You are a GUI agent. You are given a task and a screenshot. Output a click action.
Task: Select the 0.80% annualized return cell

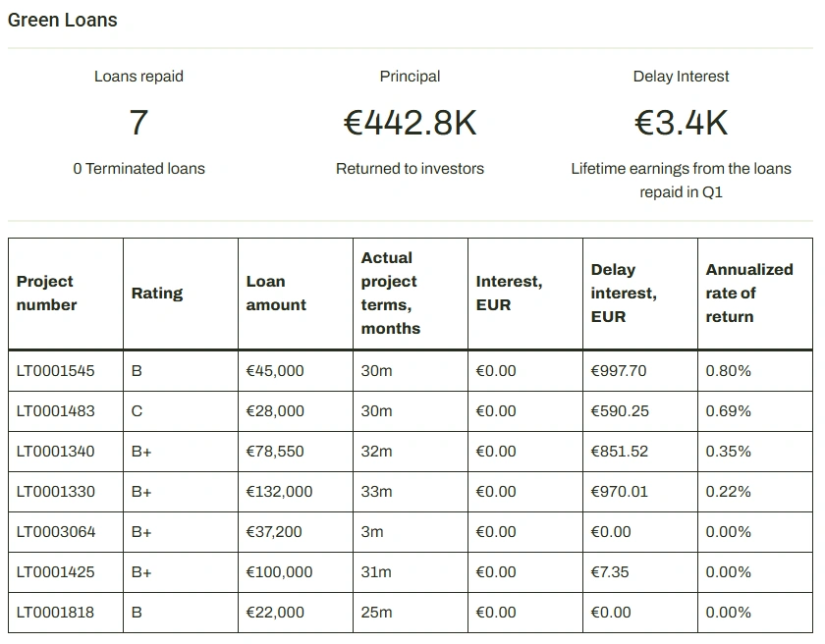[728, 371]
